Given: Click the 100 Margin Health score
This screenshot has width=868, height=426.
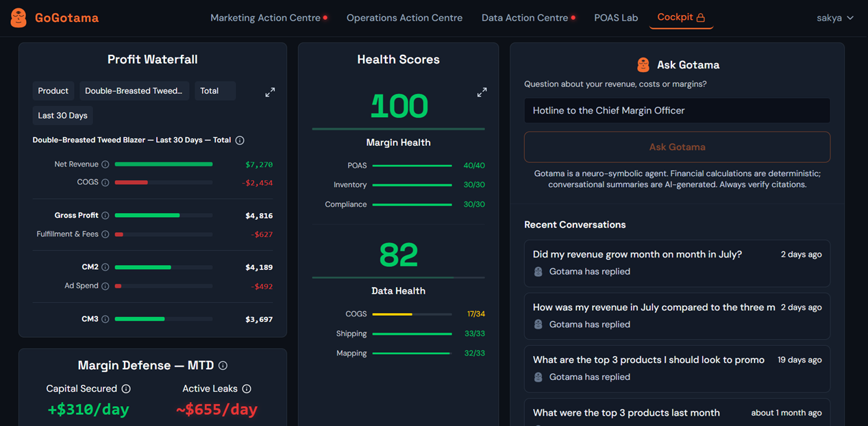Looking at the screenshot, I should pos(399,107).
